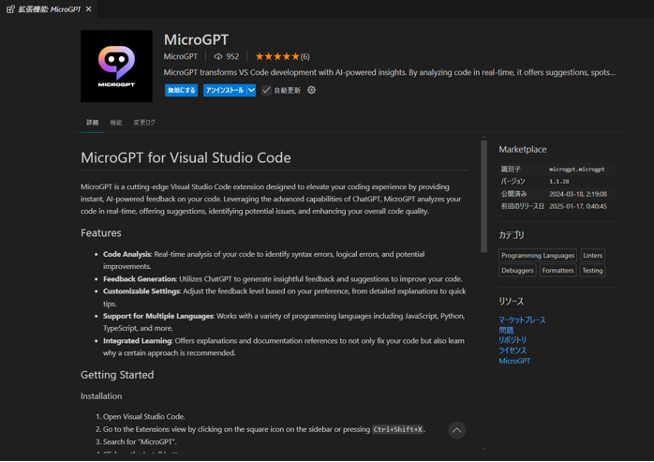Click the extension icon in the editor tab
The image size is (654, 462).
[10, 9]
